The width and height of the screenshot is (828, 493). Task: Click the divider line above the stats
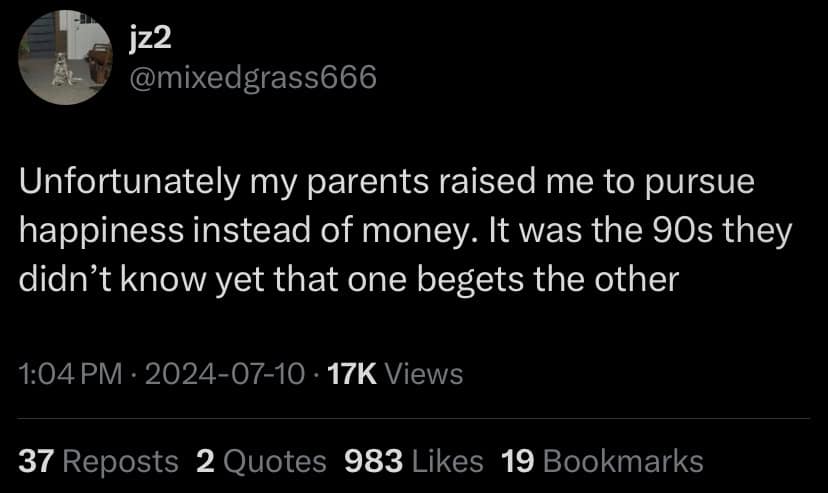[x=414, y=418]
